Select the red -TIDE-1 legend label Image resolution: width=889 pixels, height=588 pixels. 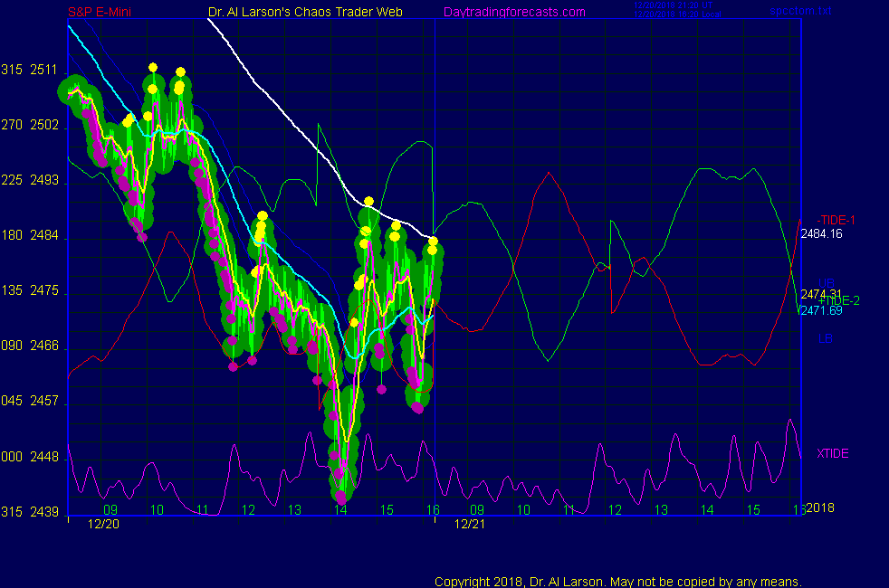point(836,220)
